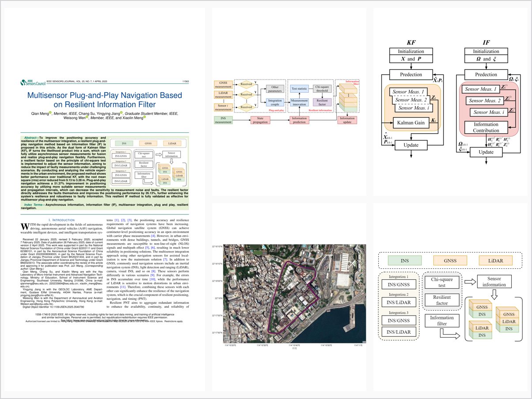The height and width of the screenshot is (399, 532).
Task: Click 'Sensor i measurement' box in the flowchart
Action: (223, 106)
